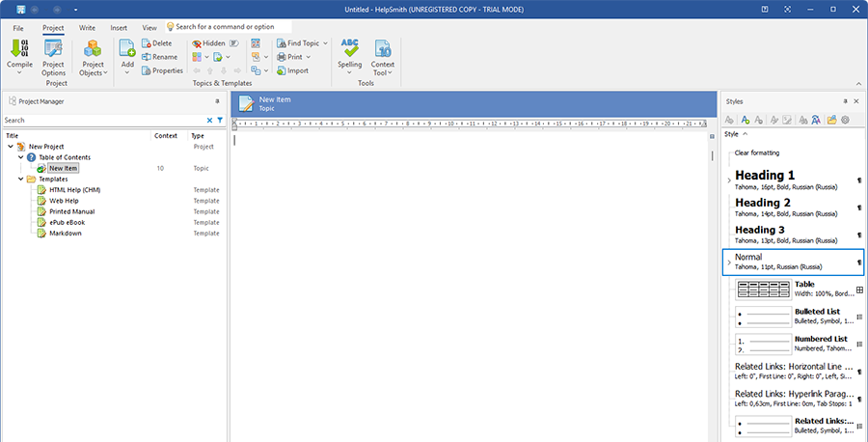
Task: Click the gear icon in Styles toolbar
Action: 845,120
